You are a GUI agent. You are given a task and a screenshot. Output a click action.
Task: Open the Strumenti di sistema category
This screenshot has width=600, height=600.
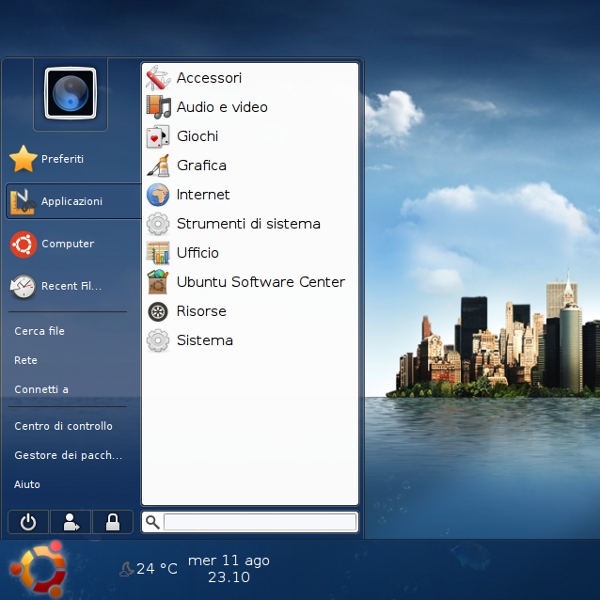pyautogui.click(x=250, y=224)
